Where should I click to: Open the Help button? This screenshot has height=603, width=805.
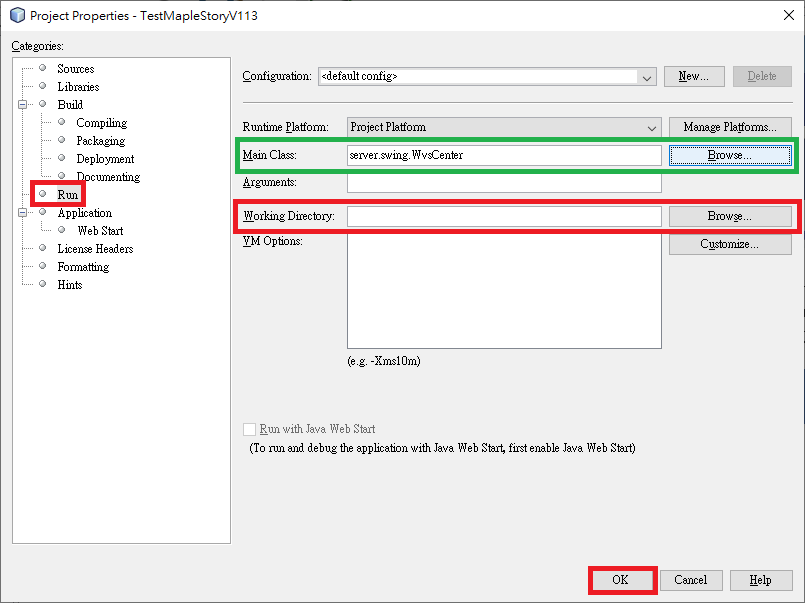(761, 580)
